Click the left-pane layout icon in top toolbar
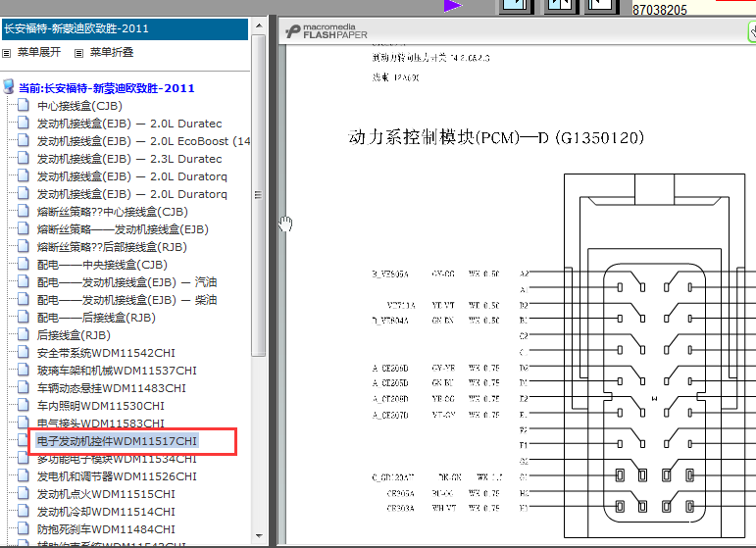 (x=516, y=6)
